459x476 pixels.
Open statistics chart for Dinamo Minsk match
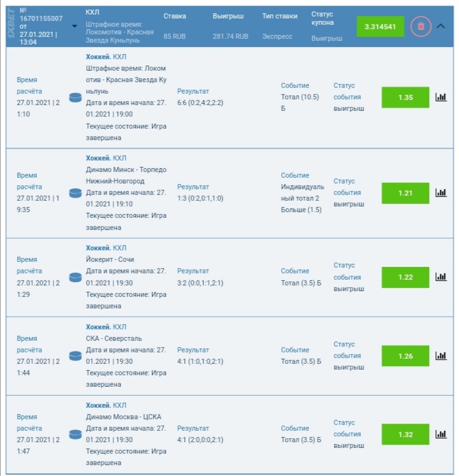click(x=441, y=192)
